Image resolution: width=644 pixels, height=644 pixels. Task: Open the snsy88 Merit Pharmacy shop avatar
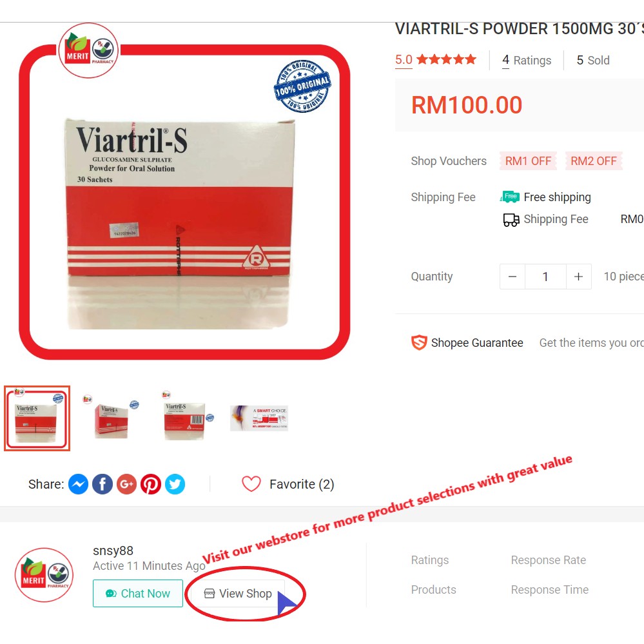pos(44,575)
